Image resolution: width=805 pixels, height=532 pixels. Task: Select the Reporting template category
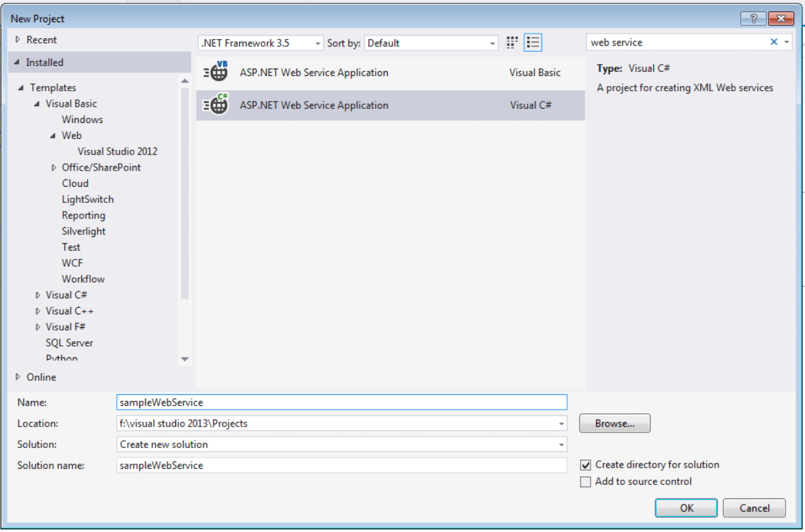[84, 216]
